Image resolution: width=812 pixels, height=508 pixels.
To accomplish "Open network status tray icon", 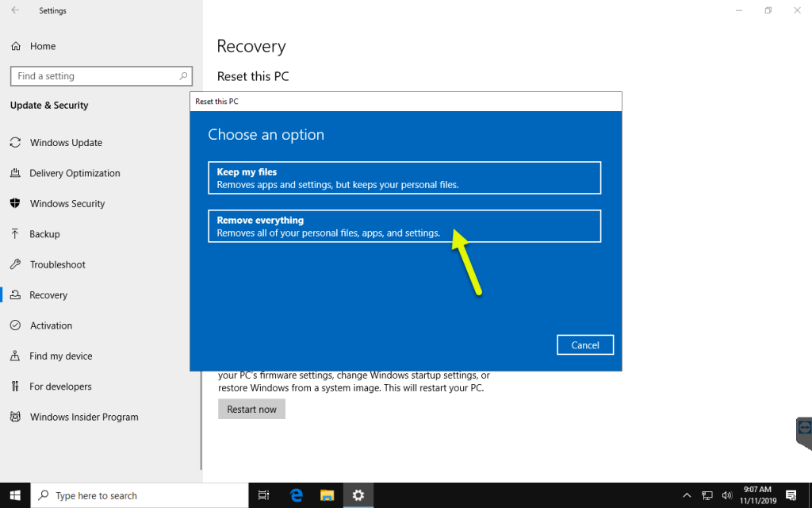I will click(707, 495).
